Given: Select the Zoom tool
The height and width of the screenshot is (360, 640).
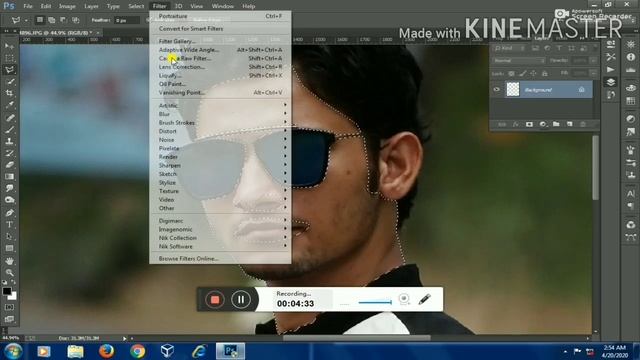Looking at the screenshot, I should 9,273.
